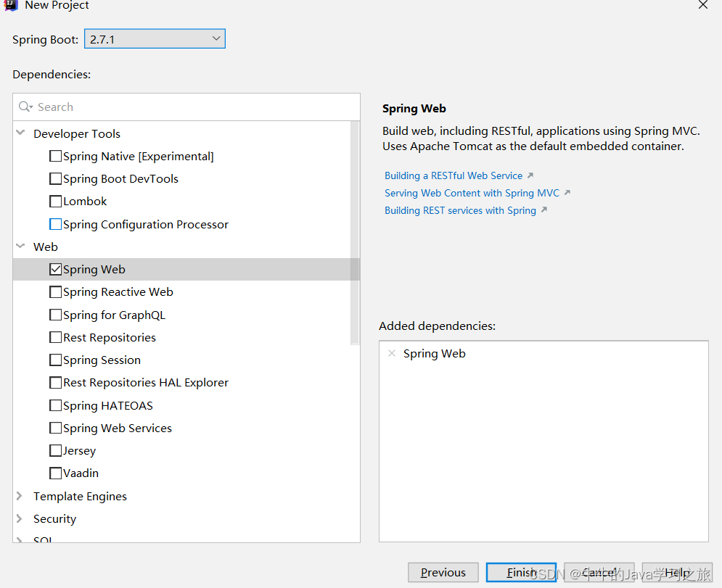Screen dimensions: 722x588
Task: Select the Template Engines category label
Action: [80, 496]
